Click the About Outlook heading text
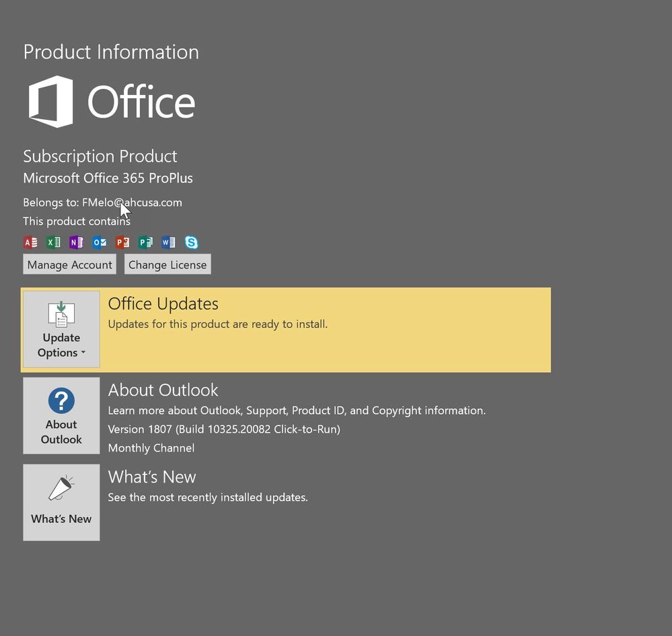 163,390
